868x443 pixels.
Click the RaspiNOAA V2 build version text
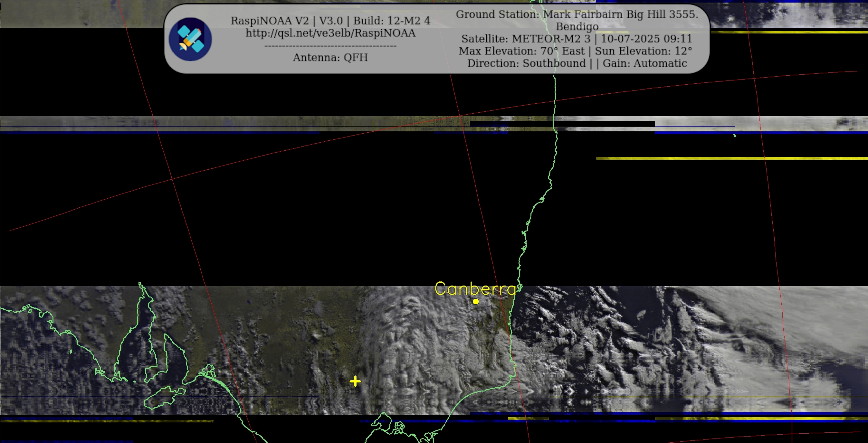[x=330, y=21]
